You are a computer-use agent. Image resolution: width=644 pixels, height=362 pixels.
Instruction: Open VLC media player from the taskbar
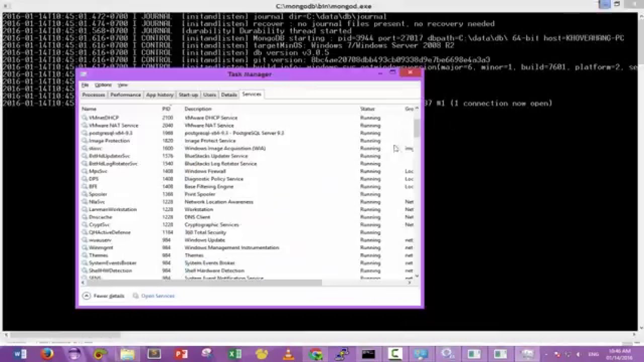tap(288, 354)
